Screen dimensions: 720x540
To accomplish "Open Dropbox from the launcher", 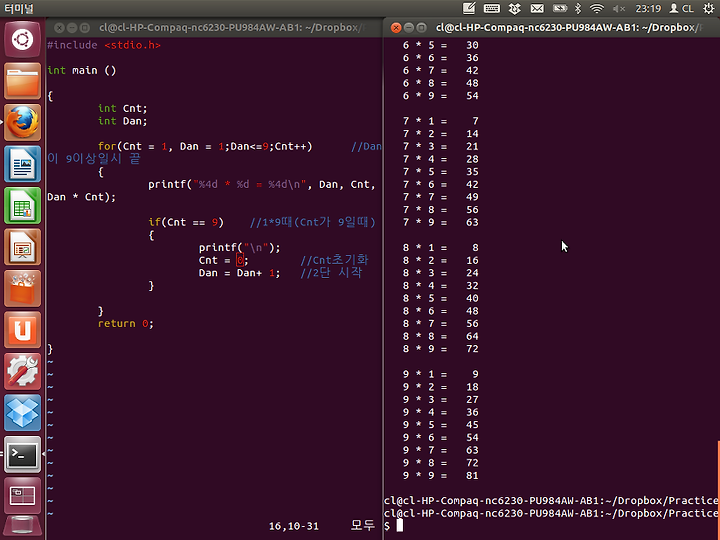I will click(x=22, y=412).
